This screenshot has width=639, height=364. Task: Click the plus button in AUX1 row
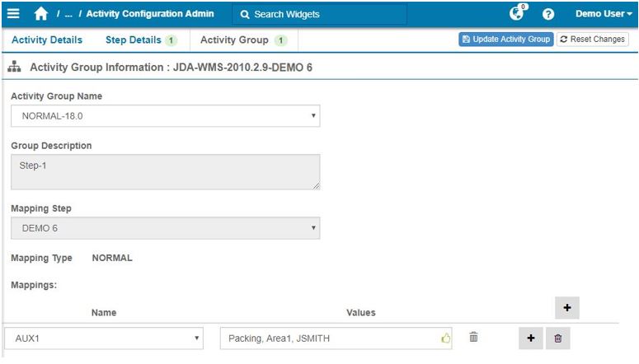click(530, 338)
